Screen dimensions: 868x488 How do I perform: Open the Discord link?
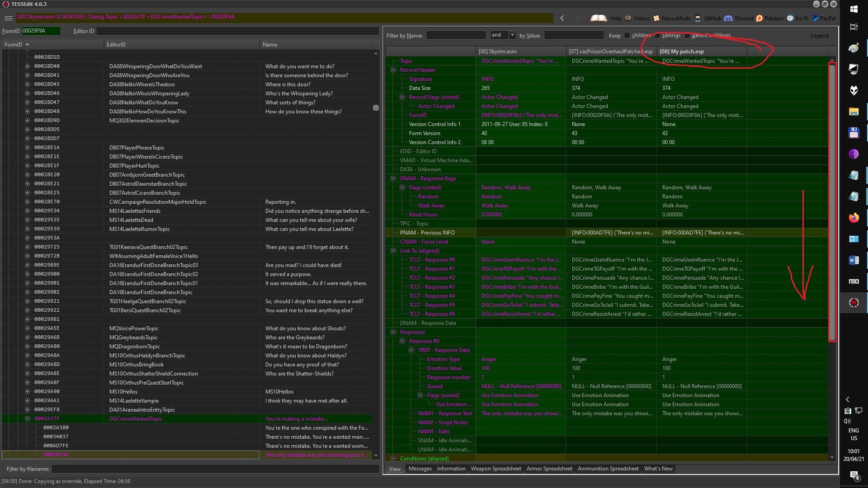[739, 18]
